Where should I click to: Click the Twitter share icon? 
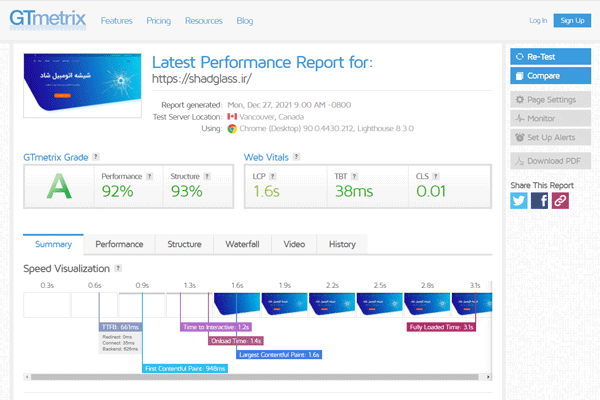click(519, 200)
